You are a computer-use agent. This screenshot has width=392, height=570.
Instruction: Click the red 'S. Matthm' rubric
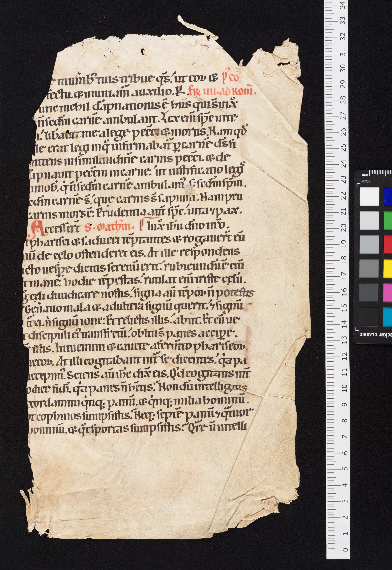click(110, 226)
